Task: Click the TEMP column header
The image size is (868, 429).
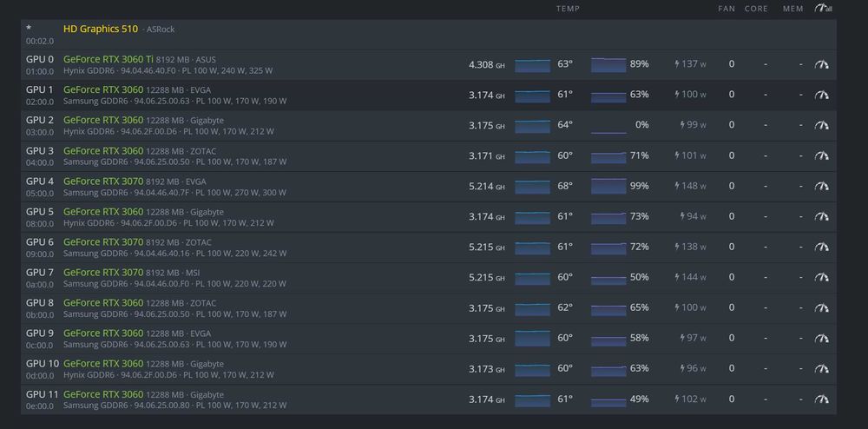Action: 568,9
